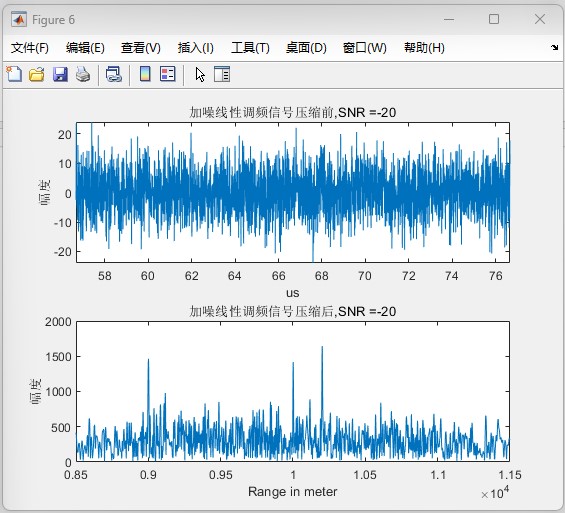Dock the figure using the corner arrow
The height and width of the screenshot is (513, 565).
pos(555,48)
